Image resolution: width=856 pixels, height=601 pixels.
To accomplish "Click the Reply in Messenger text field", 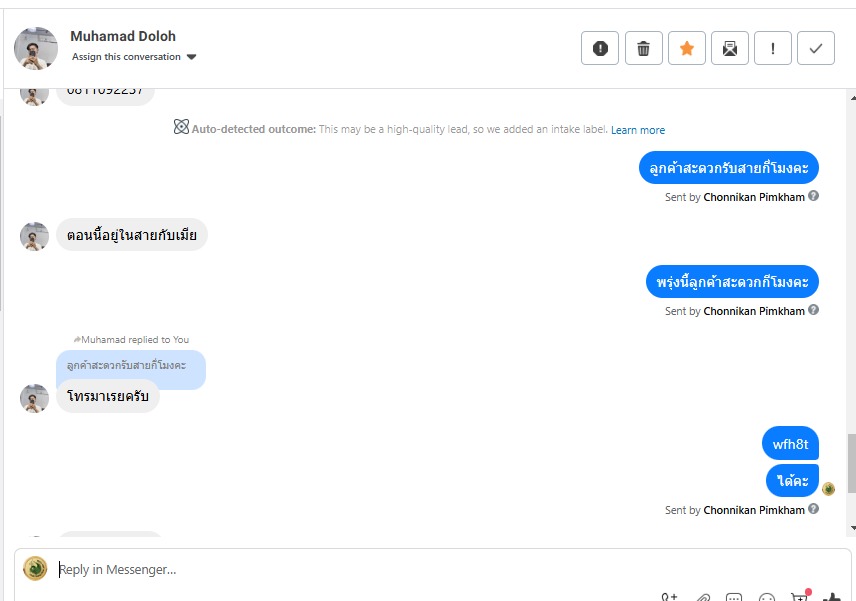I will pyautogui.click(x=400, y=570).
